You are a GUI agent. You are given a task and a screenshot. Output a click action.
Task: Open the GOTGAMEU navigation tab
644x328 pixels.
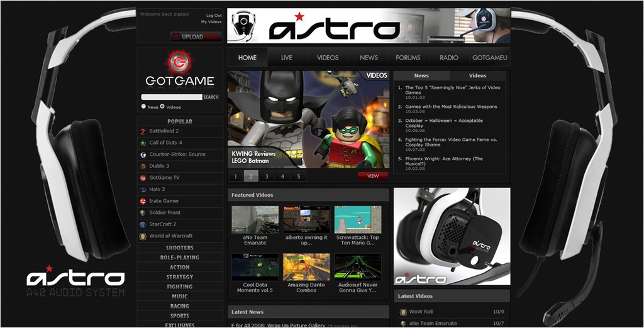[489, 57]
